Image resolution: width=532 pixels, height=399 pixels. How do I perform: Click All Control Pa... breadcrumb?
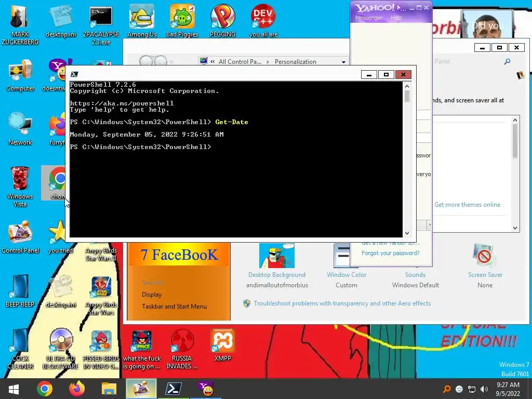240,62
